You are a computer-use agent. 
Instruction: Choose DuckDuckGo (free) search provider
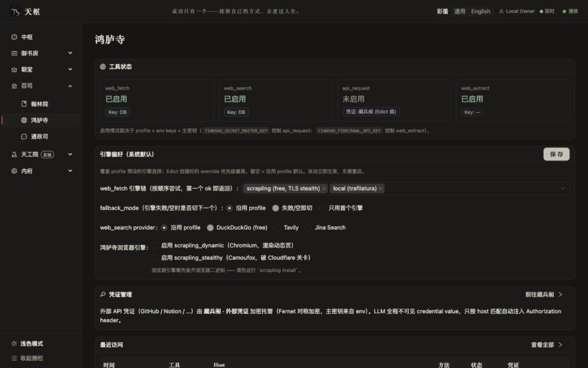point(210,228)
